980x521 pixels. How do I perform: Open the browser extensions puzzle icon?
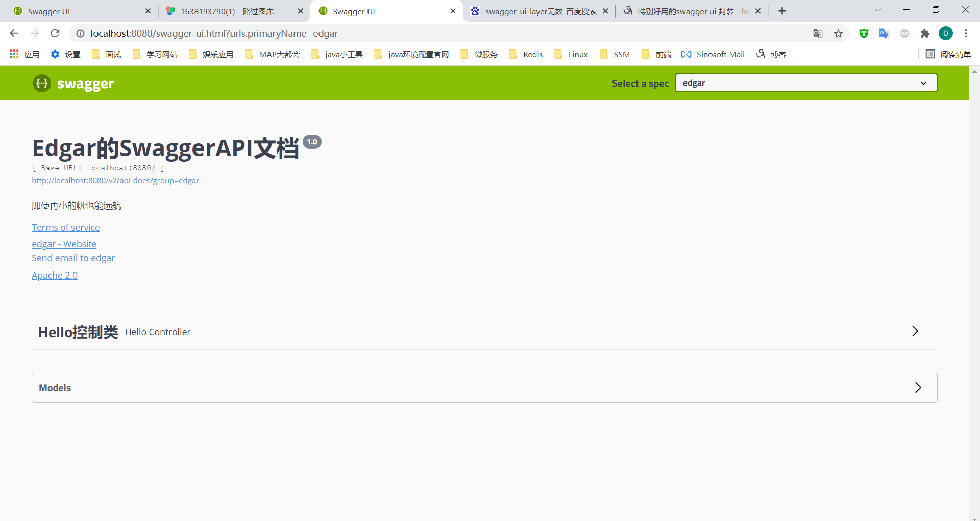pyautogui.click(x=925, y=33)
